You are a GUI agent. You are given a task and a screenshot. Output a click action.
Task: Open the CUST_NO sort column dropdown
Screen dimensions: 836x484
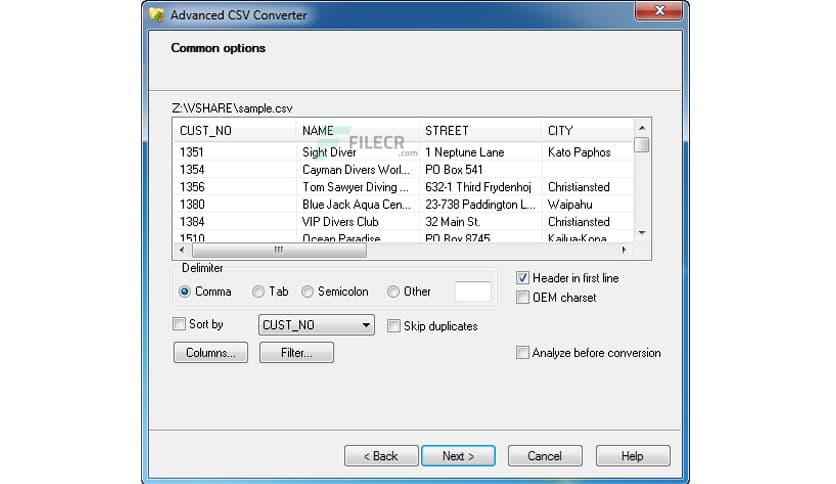click(x=316, y=325)
